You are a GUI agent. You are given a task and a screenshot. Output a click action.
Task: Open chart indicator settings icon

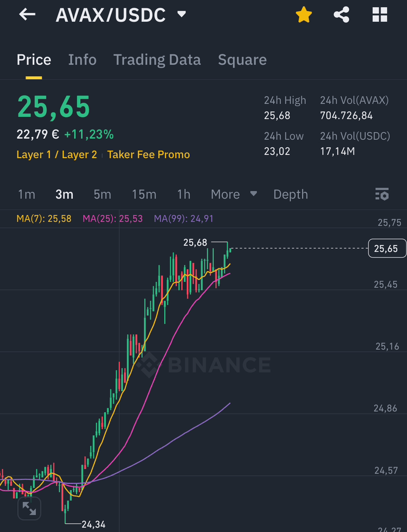[382, 194]
